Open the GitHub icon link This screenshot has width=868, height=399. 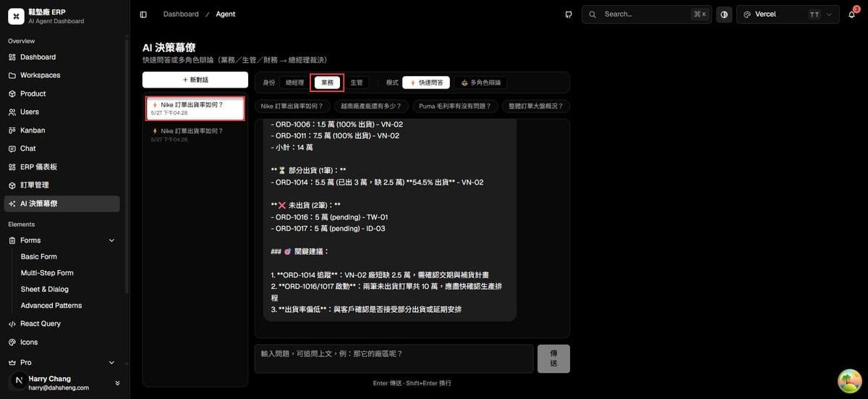569,14
